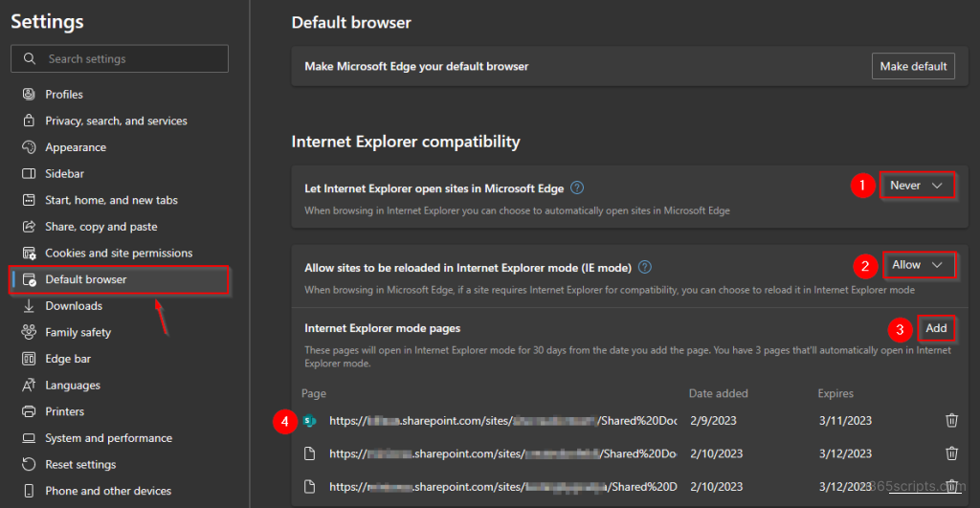Select Default browser in sidebar
Viewport: 980px width, 508px height.
[119, 280]
